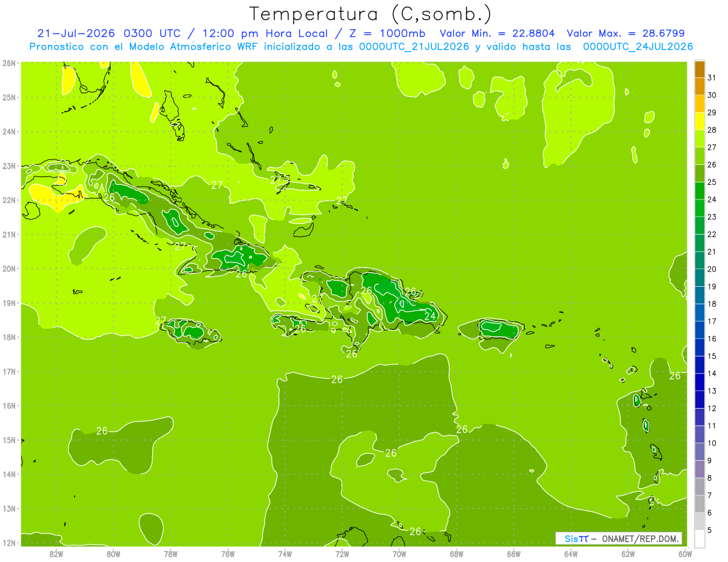Click the '26N' latitude axis label
This screenshot has width=728, height=562.
click(x=8, y=63)
